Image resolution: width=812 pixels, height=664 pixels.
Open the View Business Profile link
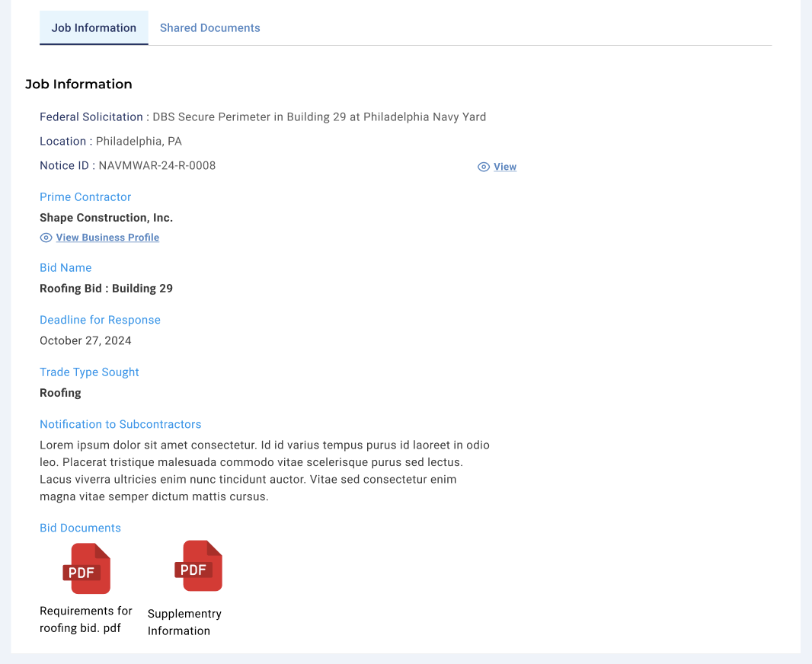click(x=107, y=238)
